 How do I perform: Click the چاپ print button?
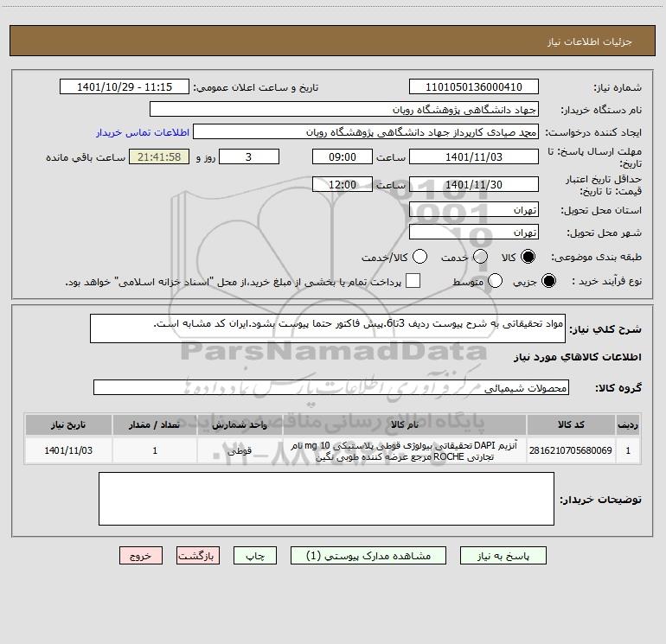click(x=255, y=556)
